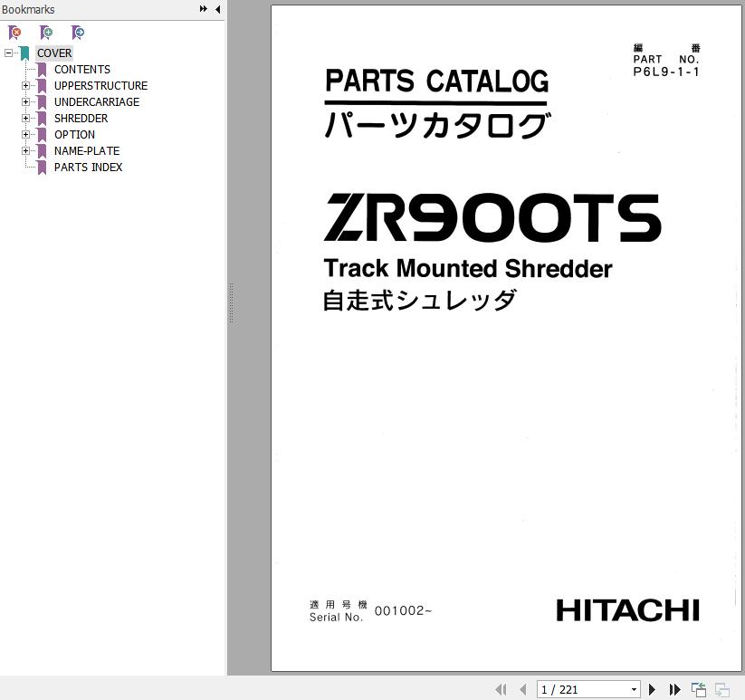Open the SHREDDER bookmark label
Screen dimensions: 745x700
click(x=81, y=119)
